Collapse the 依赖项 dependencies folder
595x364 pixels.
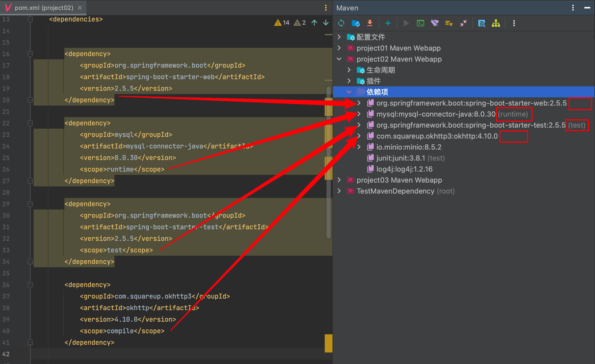(x=349, y=92)
